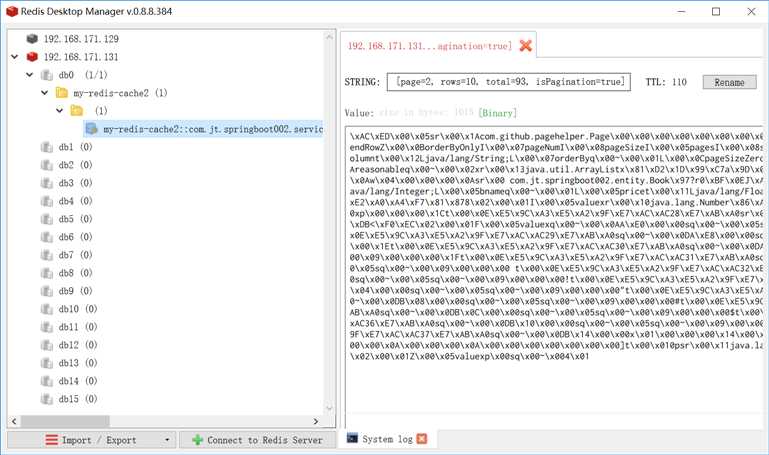Click the db4 database icon
This screenshot has height=455, width=769.
[47, 201]
